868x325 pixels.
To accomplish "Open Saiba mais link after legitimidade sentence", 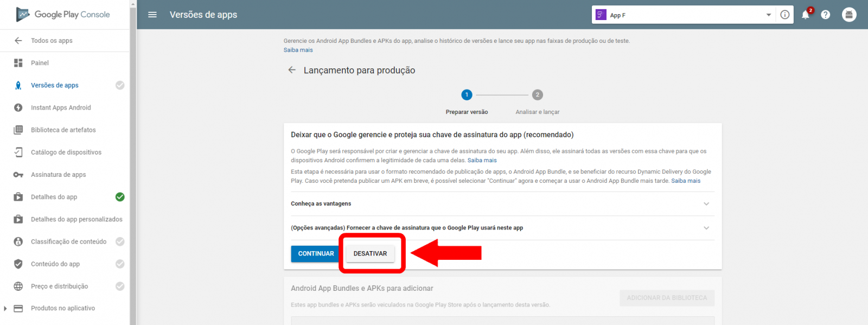I will pos(482,160).
